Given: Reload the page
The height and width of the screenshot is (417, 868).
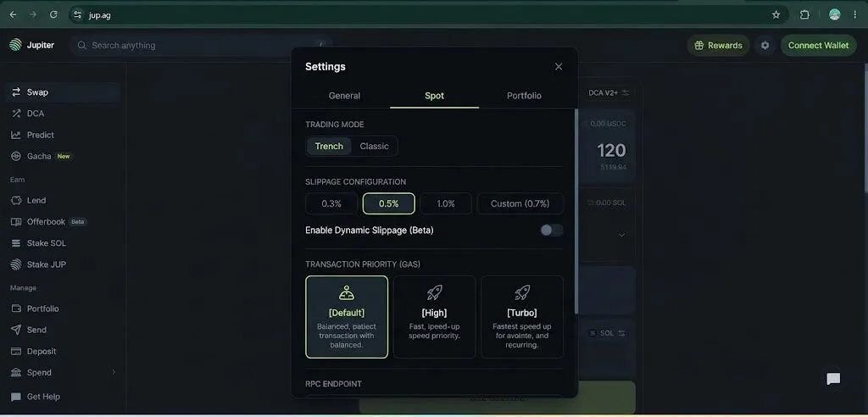Looking at the screenshot, I should click(53, 15).
